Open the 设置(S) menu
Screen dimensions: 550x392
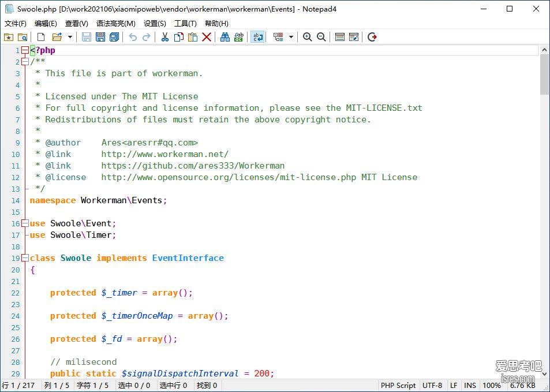tap(155, 24)
